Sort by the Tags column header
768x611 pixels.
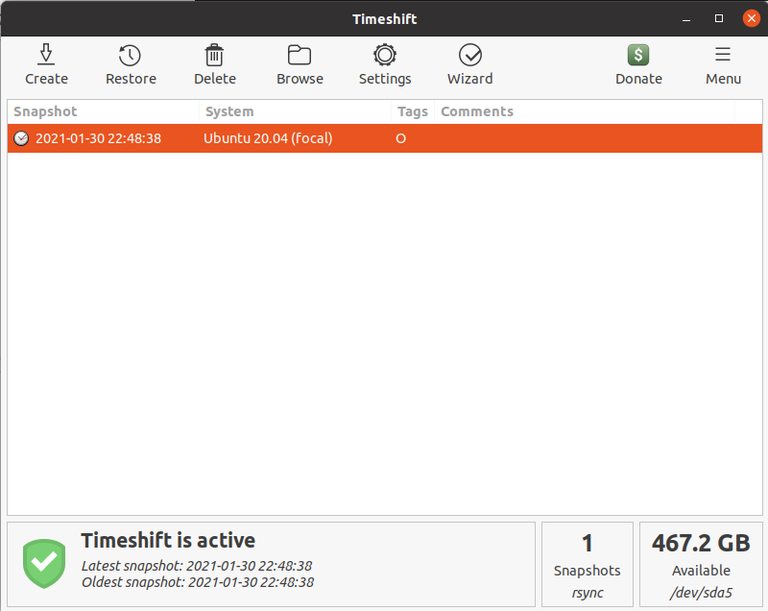pyautogui.click(x=413, y=112)
